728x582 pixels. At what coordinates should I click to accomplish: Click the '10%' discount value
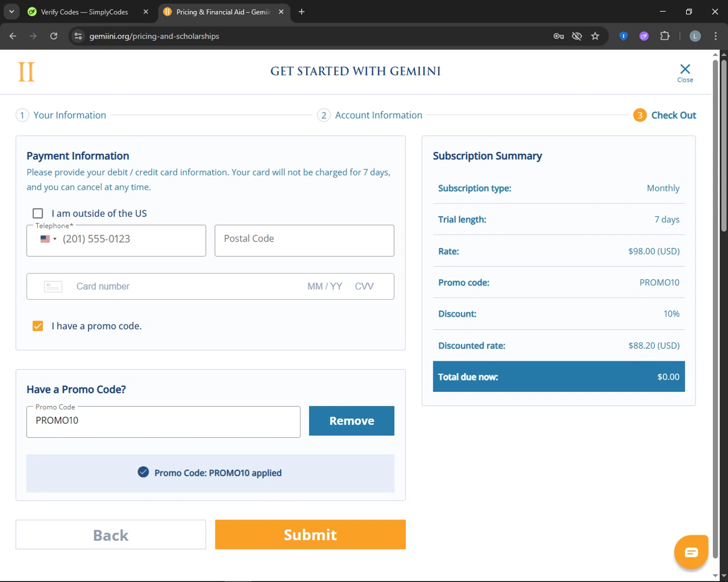671,314
